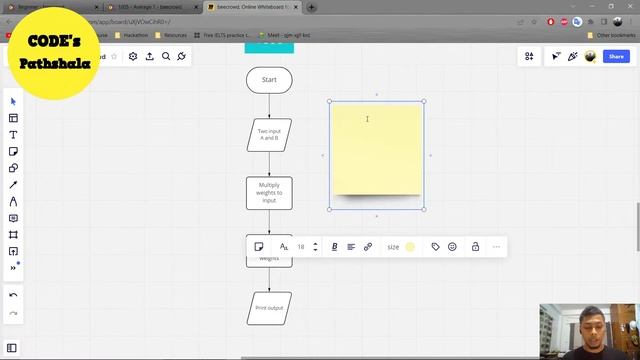The height and width of the screenshot is (360, 640).
Task: Toggle collaborator cursors visibility
Action: click(556, 56)
